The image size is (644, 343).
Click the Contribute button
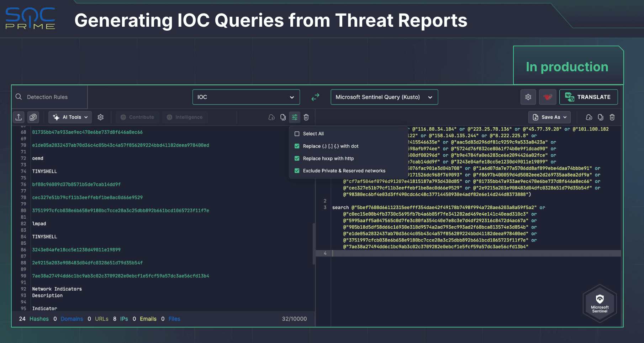[x=137, y=117]
